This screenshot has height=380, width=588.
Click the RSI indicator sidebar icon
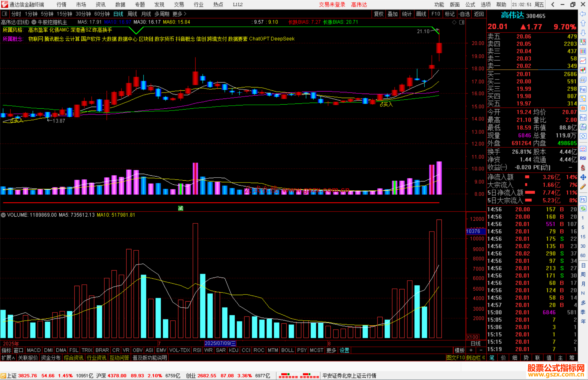tap(583, 158)
